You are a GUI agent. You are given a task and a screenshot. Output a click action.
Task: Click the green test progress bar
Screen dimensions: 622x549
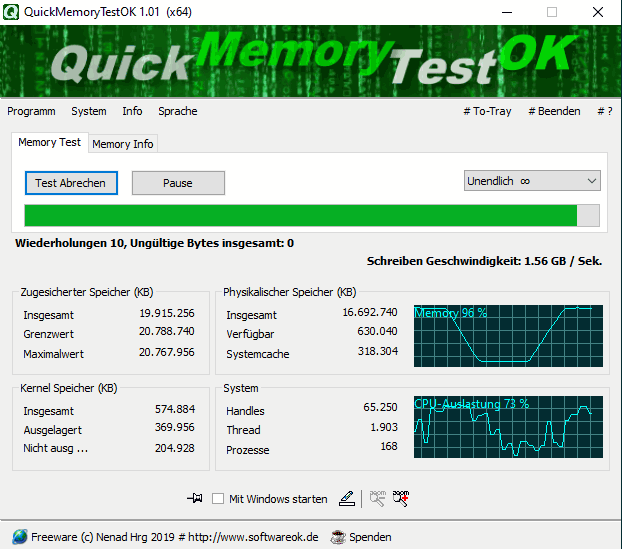click(x=312, y=215)
